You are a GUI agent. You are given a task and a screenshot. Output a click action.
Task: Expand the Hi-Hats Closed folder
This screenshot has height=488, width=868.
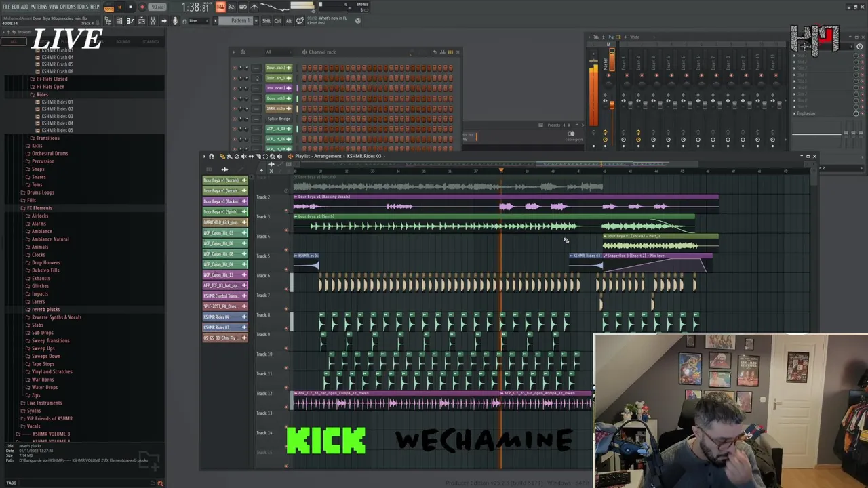click(51, 79)
